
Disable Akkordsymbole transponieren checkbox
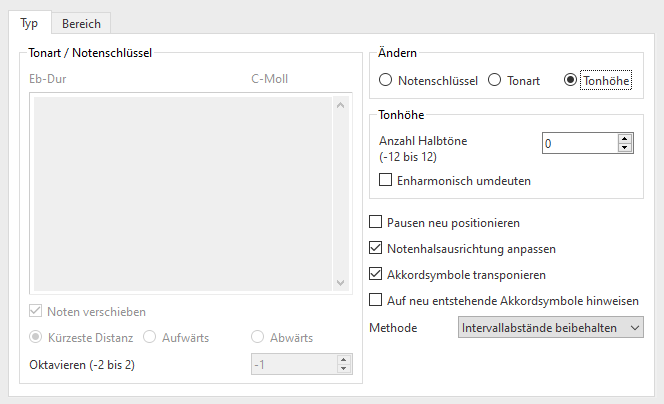(376, 274)
